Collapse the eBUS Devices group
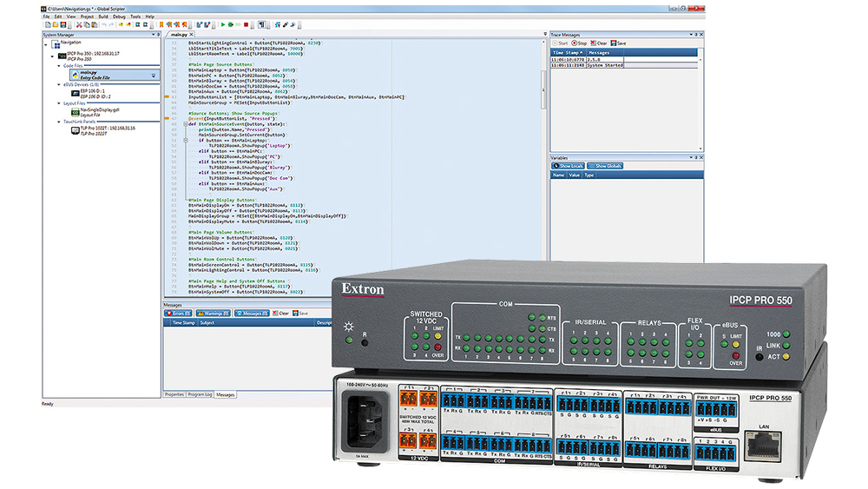868x489 pixels. 59,84
